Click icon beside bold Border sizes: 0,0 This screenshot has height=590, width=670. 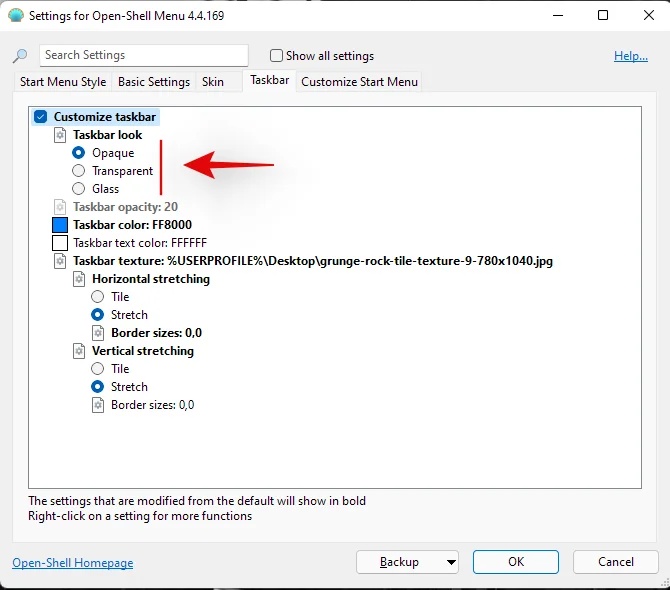click(98, 333)
